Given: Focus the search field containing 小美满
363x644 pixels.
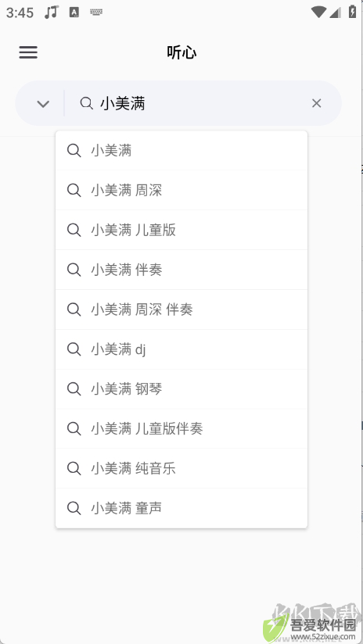Looking at the screenshot, I should pyautogui.click(x=196, y=103).
